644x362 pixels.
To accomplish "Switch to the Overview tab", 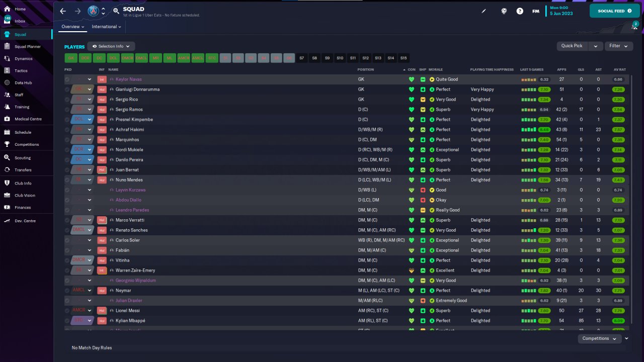I will click(72, 27).
